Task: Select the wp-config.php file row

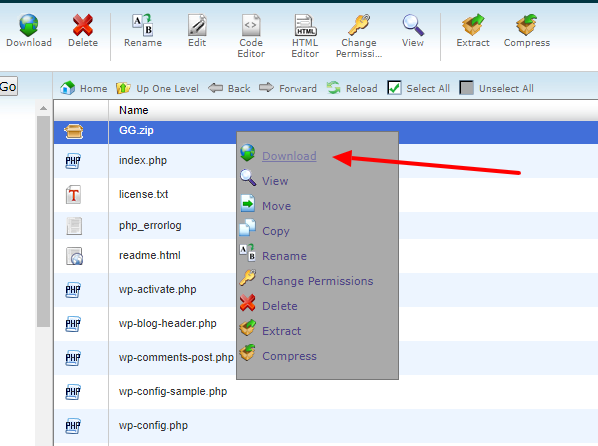Action: point(326,425)
